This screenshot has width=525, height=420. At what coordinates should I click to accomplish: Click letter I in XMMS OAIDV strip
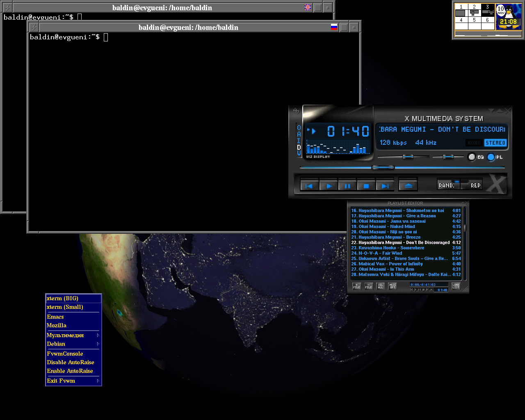[299, 140]
